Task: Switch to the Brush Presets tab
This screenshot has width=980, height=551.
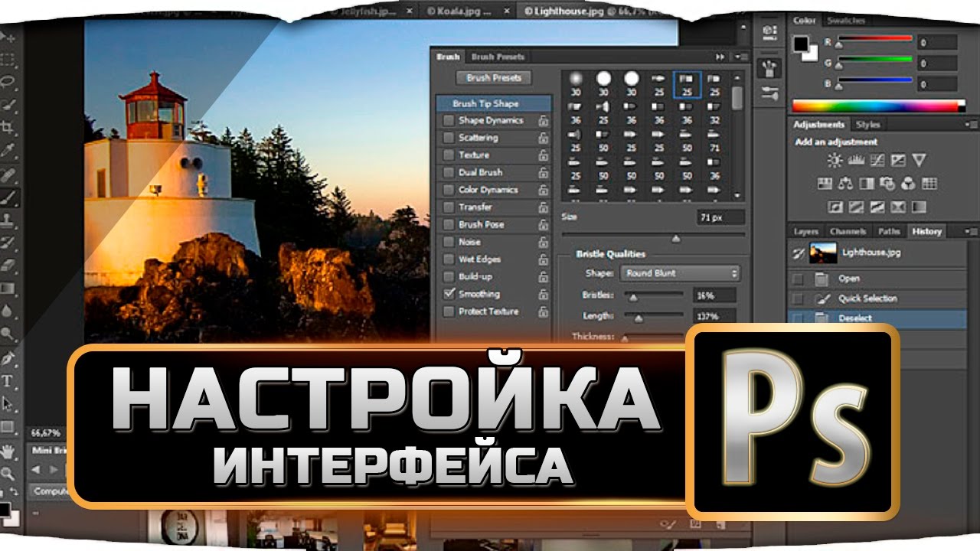Action: [x=498, y=57]
